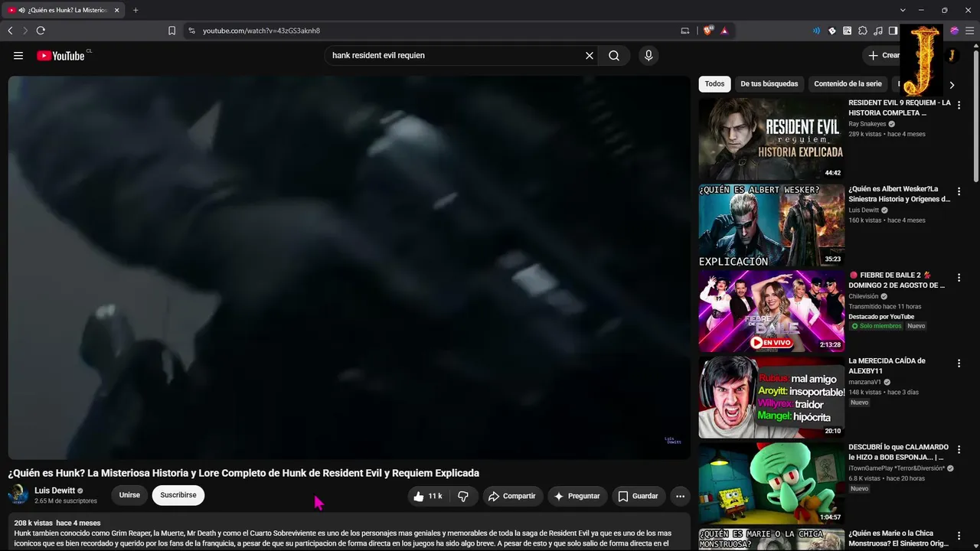Image resolution: width=980 pixels, height=551 pixels.
Task: Install page as app icon in address bar
Action: click(x=685, y=31)
